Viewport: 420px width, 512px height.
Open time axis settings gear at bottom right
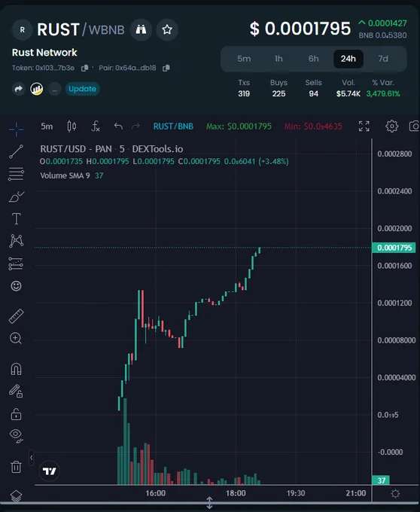pos(395,493)
